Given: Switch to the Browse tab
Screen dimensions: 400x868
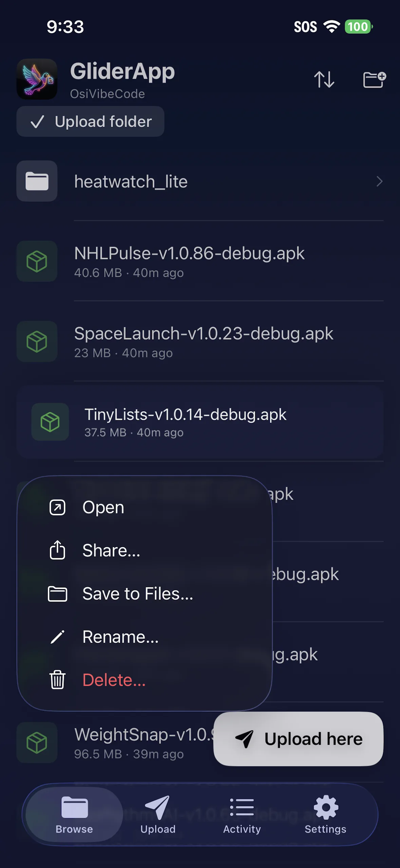Looking at the screenshot, I should (74, 814).
